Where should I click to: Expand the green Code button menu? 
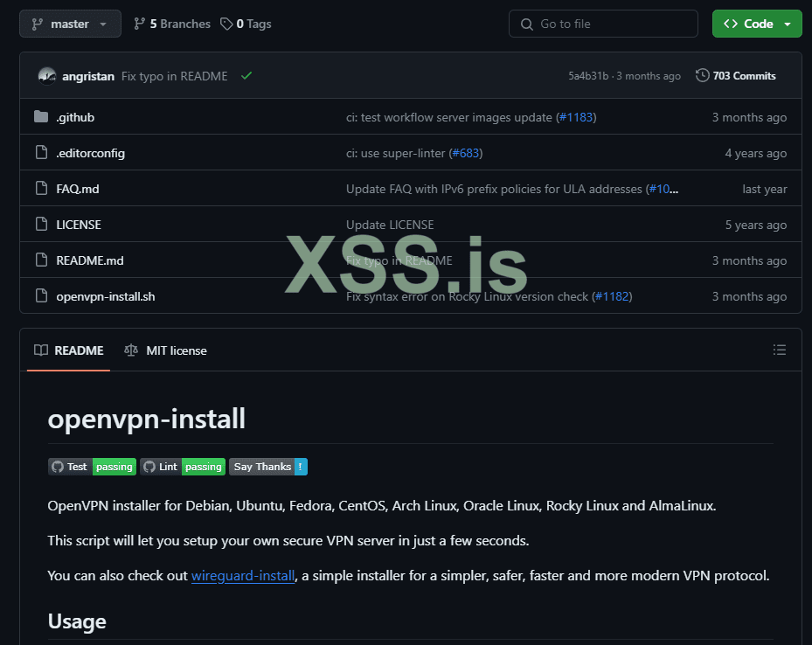pyautogui.click(x=757, y=24)
